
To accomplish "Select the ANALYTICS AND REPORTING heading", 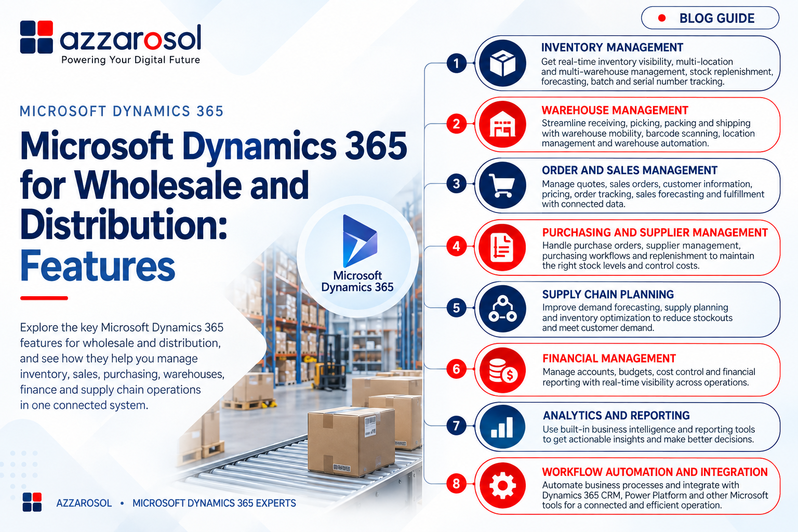I will (x=616, y=416).
